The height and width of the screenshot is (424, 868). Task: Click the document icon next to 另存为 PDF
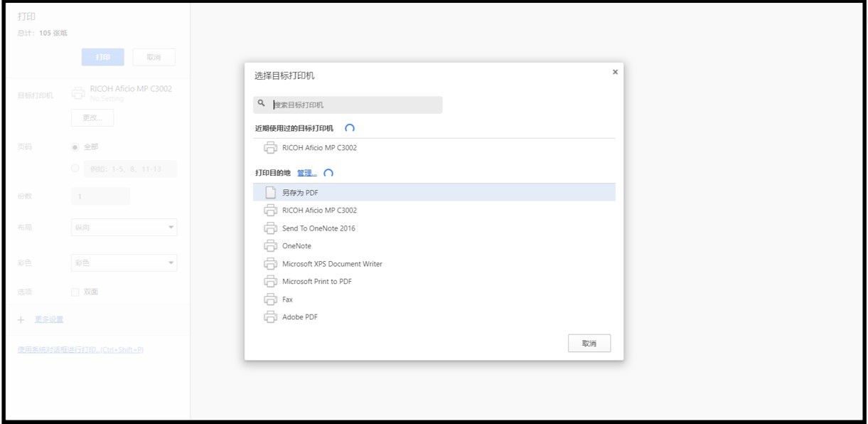point(271,192)
